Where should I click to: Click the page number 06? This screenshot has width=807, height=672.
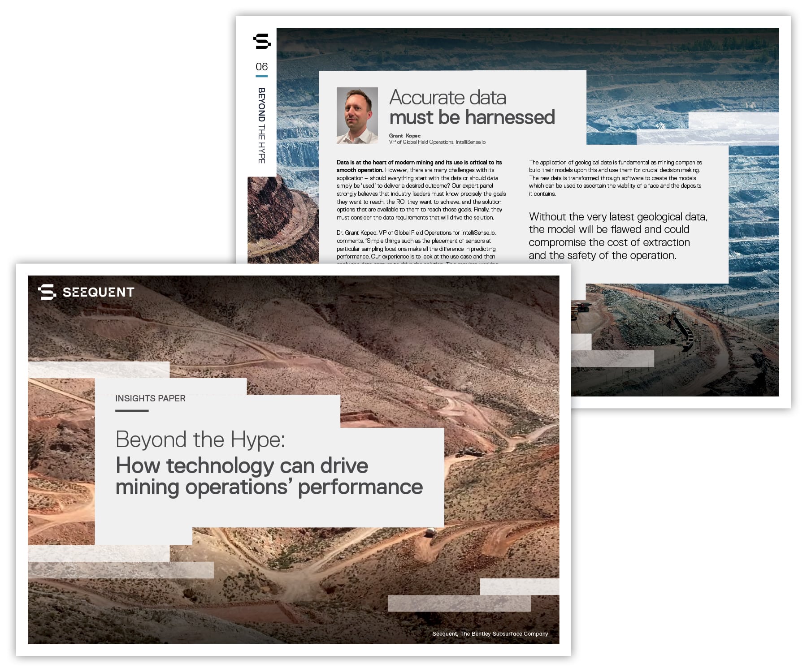tap(261, 67)
